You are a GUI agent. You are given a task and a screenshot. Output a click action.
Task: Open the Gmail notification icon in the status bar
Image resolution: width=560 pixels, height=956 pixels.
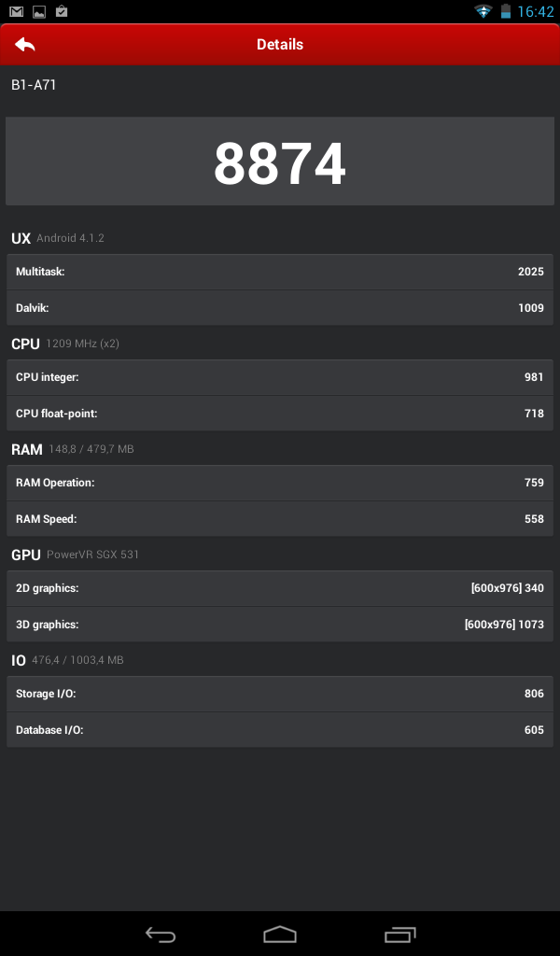coord(17,11)
